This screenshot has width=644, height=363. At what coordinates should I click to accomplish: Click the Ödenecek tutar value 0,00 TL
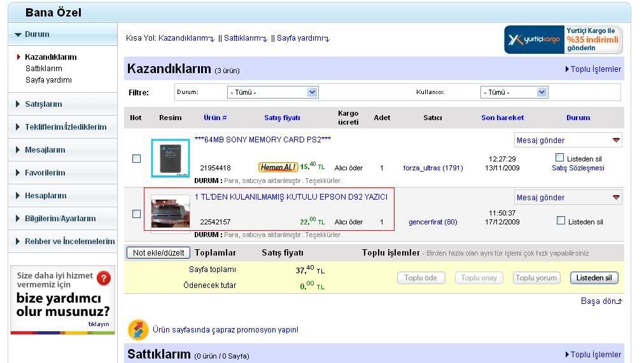click(x=312, y=285)
